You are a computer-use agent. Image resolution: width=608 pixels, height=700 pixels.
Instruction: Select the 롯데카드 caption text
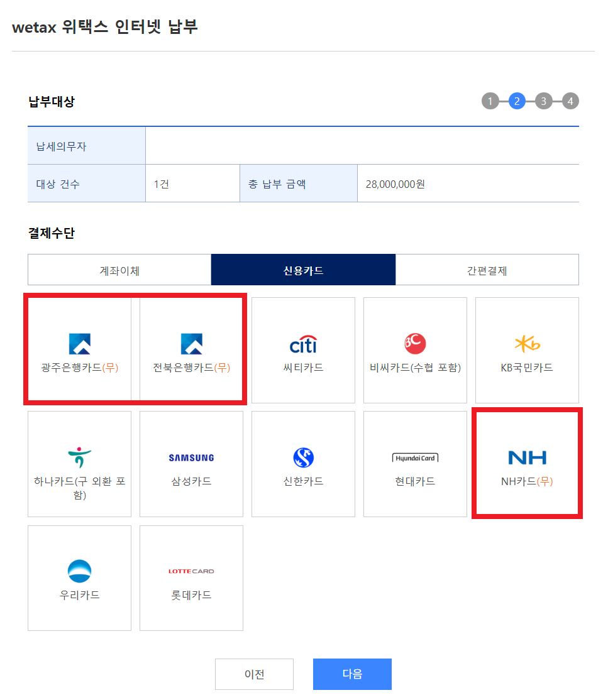click(x=192, y=595)
